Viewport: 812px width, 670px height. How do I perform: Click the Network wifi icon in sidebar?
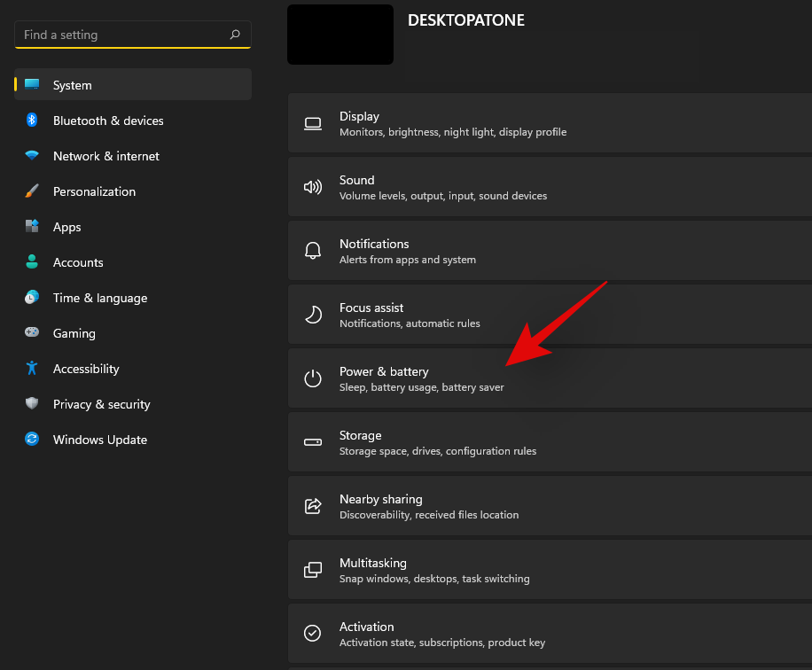(32, 155)
